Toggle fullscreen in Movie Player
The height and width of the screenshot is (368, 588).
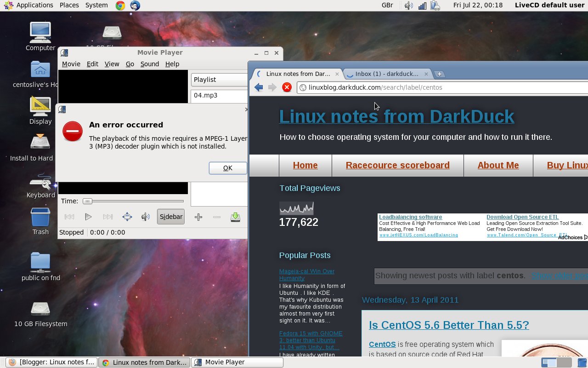pyautogui.click(x=127, y=217)
